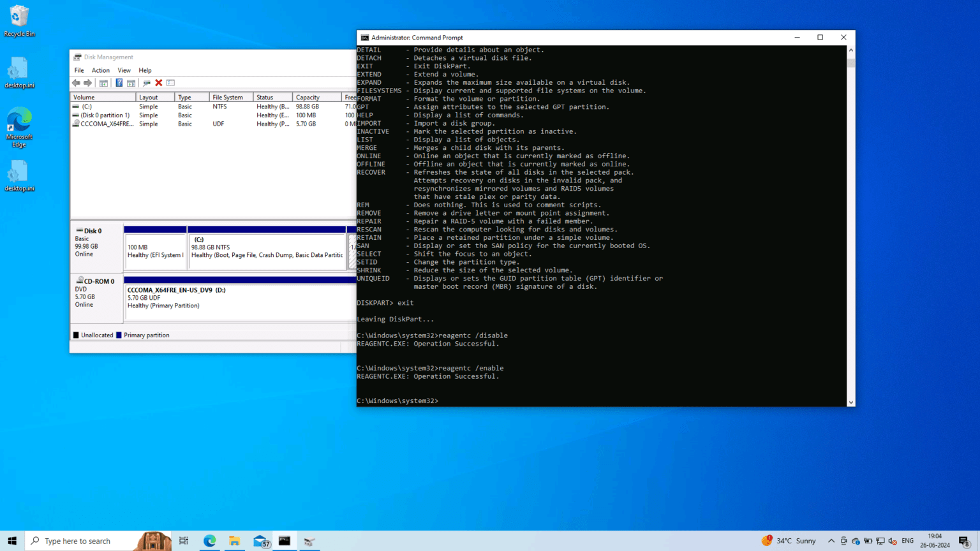
Task: Open File Explorer from the taskbar
Action: click(234, 541)
